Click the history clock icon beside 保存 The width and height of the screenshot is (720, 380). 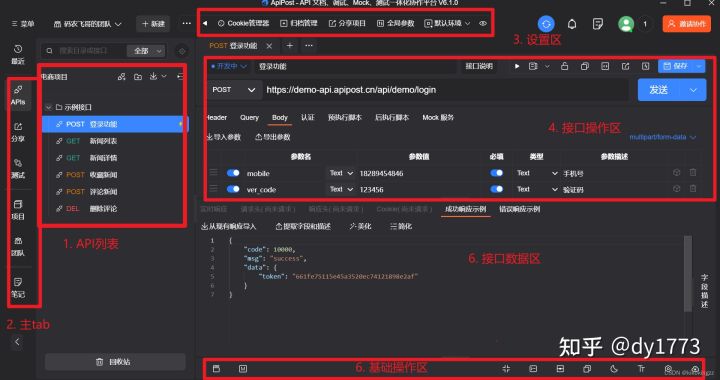[x=646, y=67]
